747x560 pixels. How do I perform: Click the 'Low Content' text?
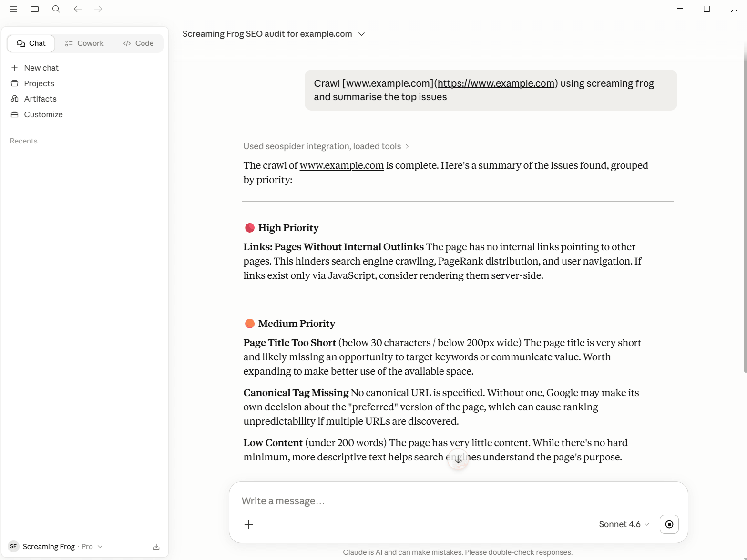point(273,443)
